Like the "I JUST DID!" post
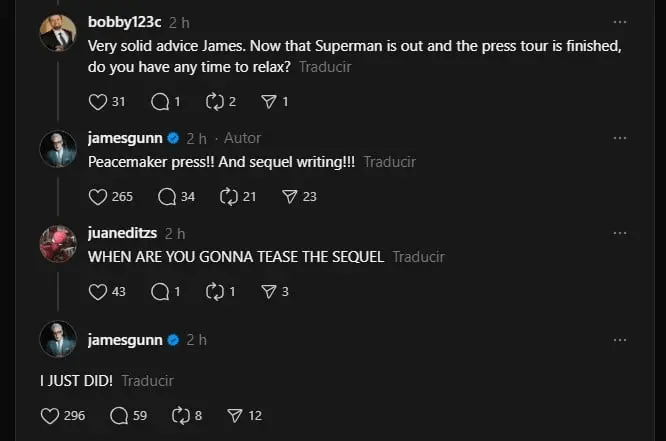Image resolution: width=666 pixels, height=441 pixels. tap(51, 415)
